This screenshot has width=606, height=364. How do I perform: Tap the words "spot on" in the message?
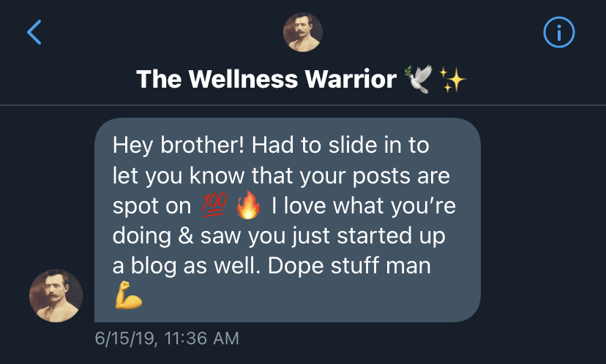[151, 207]
